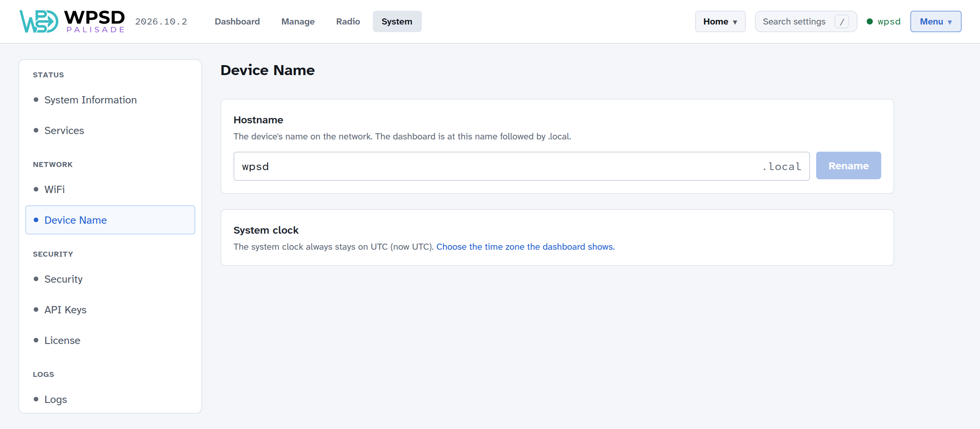The height and width of the screenshot is (429, 980).
Task: Go to Services in sidebar
Action: pyautogui.click(x=110, y=131)
